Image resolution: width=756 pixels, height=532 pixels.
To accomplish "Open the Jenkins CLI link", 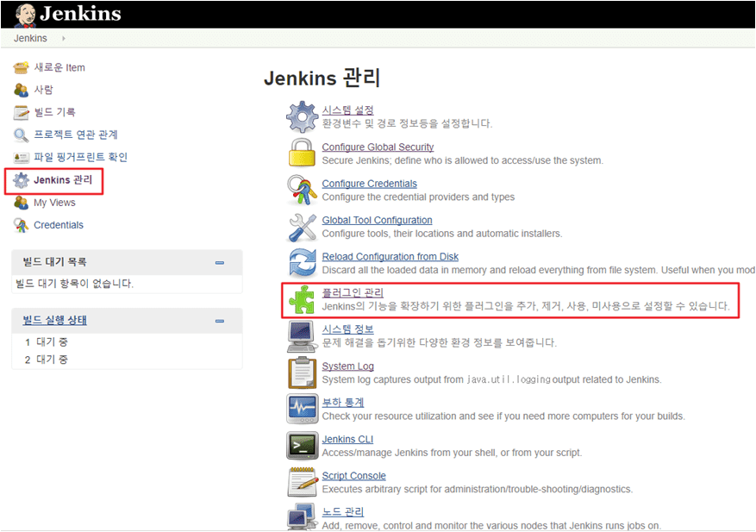I will coord(347,440).
